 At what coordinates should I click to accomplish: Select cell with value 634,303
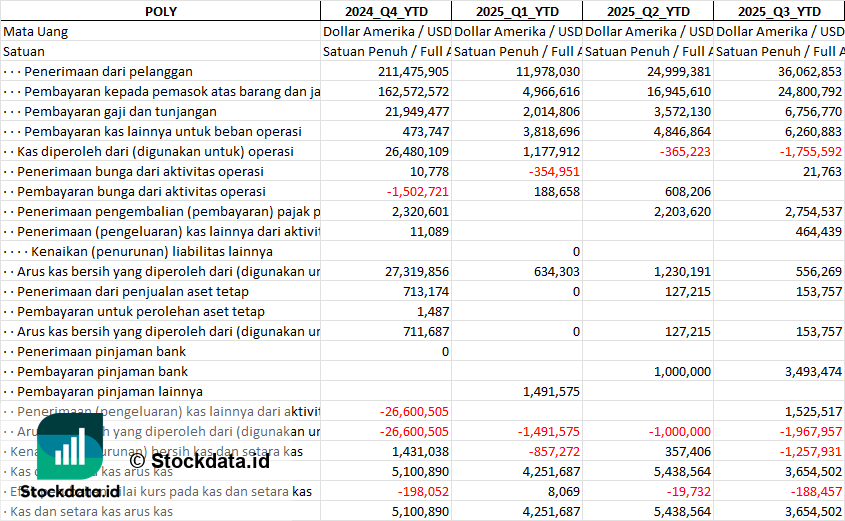tap(517, 272)
